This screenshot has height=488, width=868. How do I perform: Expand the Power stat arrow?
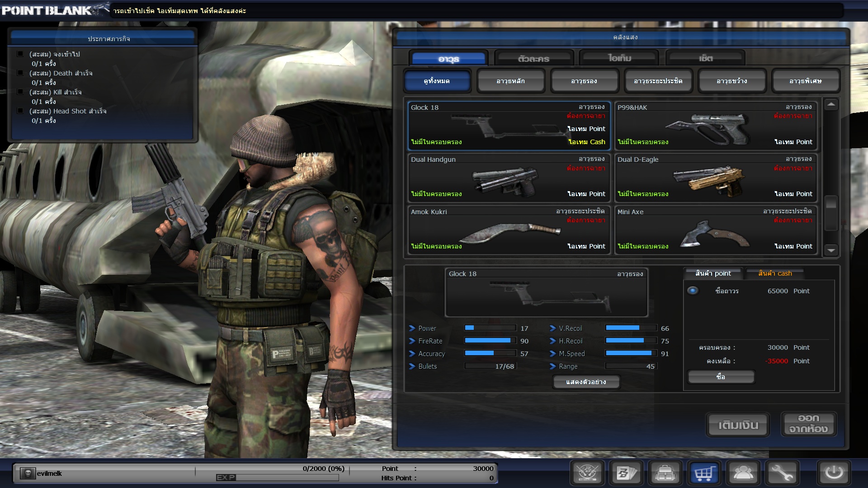click(412, 328)
